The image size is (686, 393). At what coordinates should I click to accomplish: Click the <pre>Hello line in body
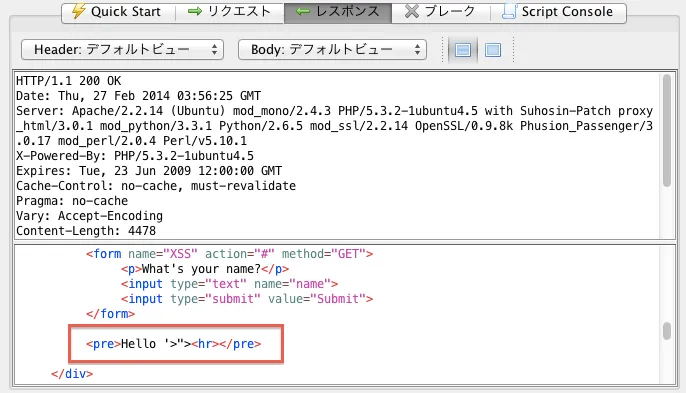click(x=173, y=344)
